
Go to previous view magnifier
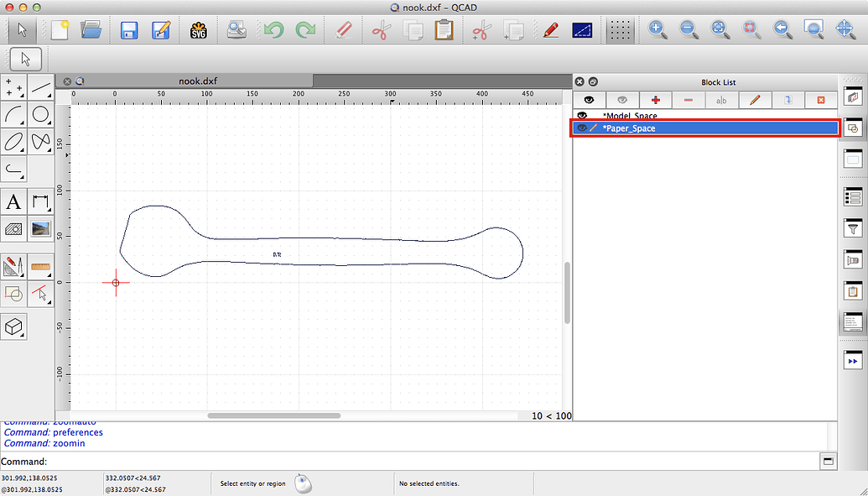click(782, 30)
